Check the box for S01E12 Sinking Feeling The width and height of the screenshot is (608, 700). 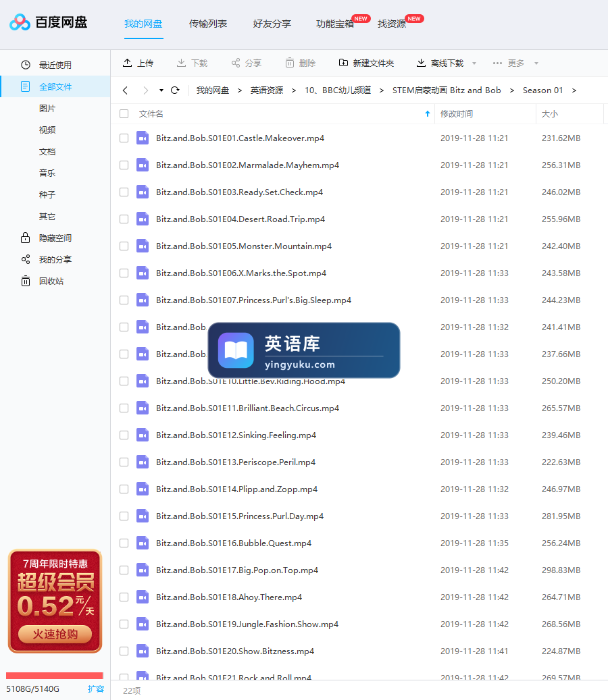coord(124,435)
